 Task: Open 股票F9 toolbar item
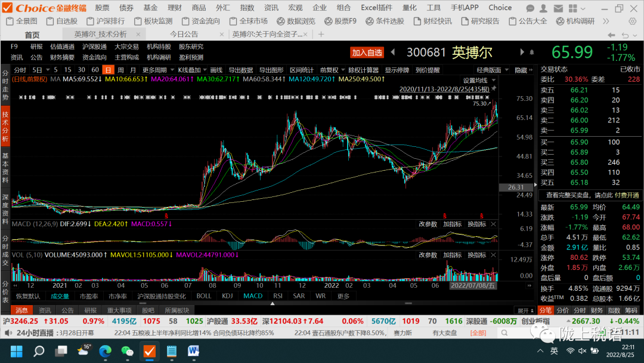(340, 21)
